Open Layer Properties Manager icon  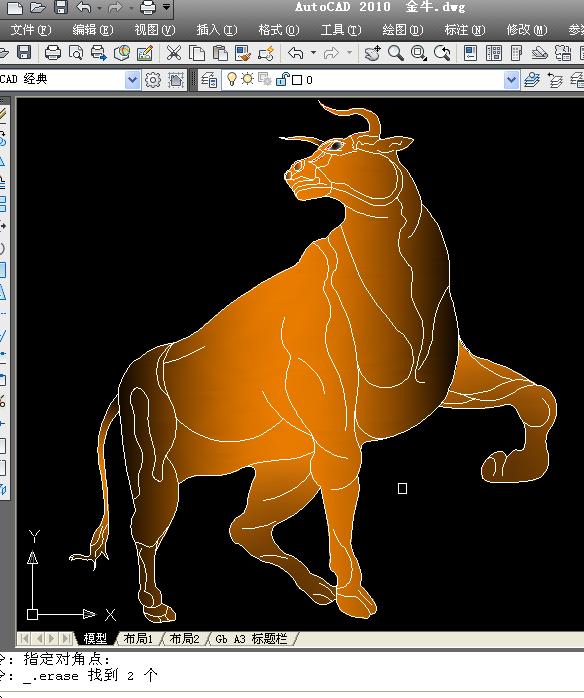click(x=209, y=80)
